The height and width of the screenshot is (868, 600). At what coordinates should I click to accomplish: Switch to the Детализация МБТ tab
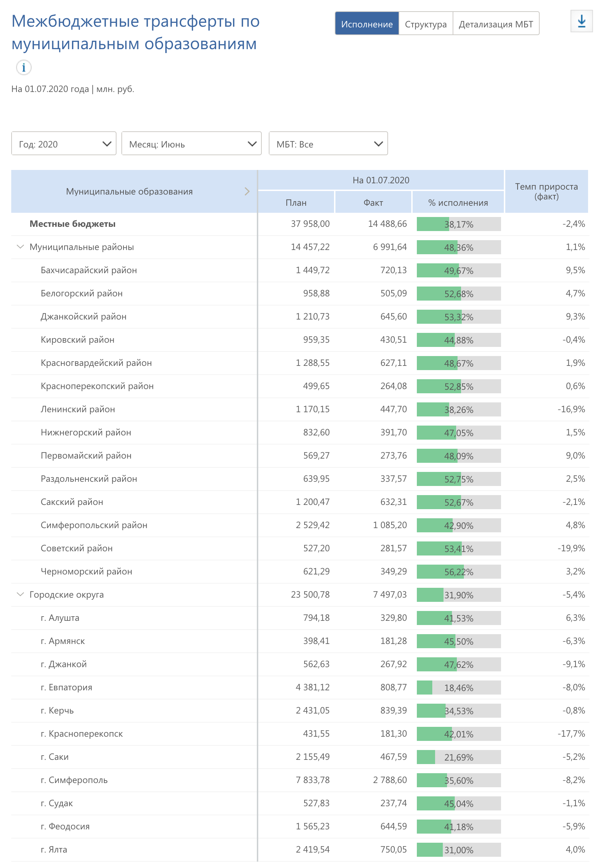click(x=495, y=24)
